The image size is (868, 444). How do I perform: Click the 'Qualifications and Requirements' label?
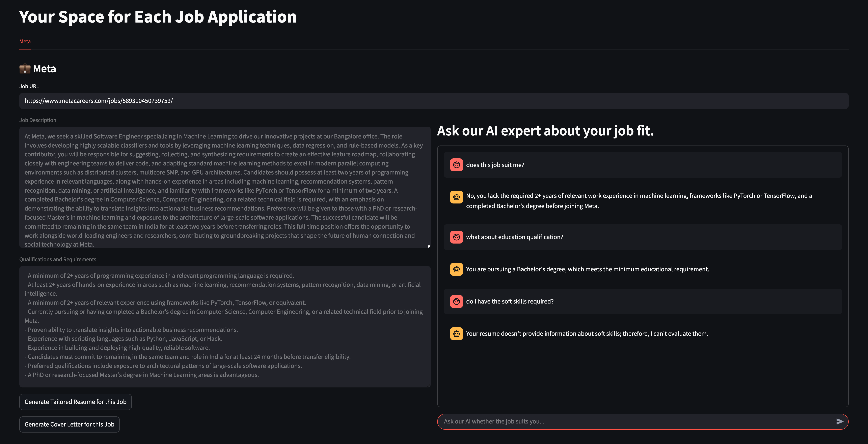click(x=58, y=259)
